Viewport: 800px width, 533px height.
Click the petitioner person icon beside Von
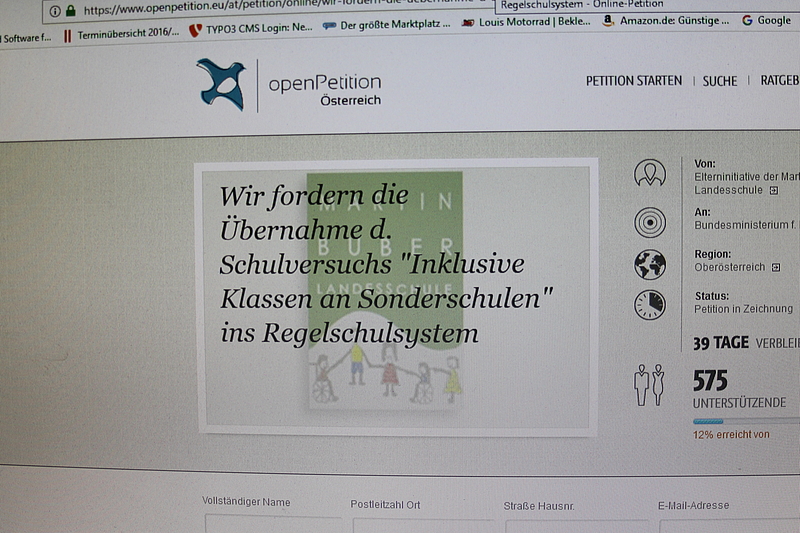[650, 174]
